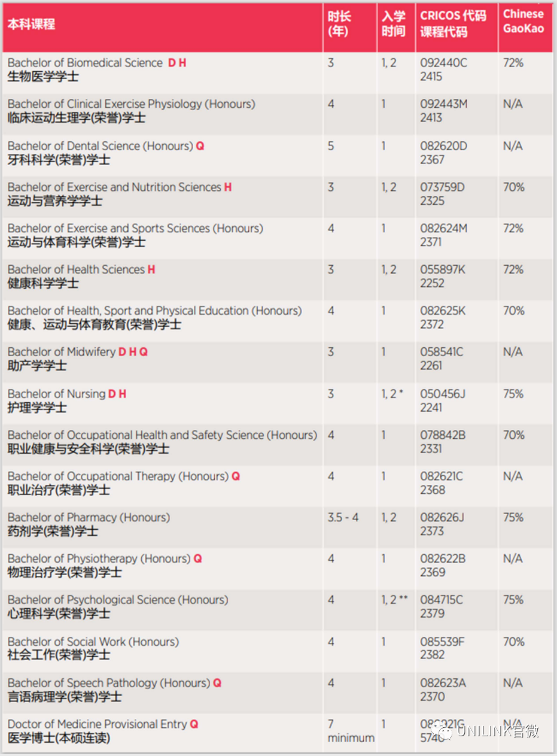Click CRICOS code 082626J

point(442,518)
